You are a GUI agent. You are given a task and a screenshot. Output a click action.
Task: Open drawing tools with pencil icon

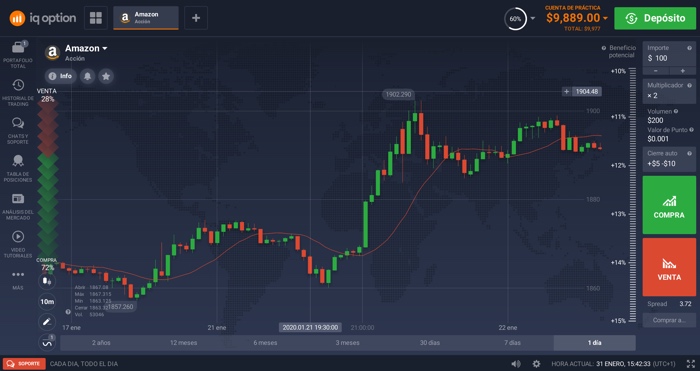tap(47, 322)
